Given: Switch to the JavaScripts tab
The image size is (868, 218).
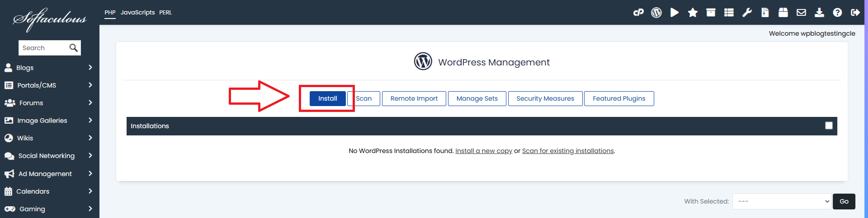Looking at the screenshot, I should (138, 13).
